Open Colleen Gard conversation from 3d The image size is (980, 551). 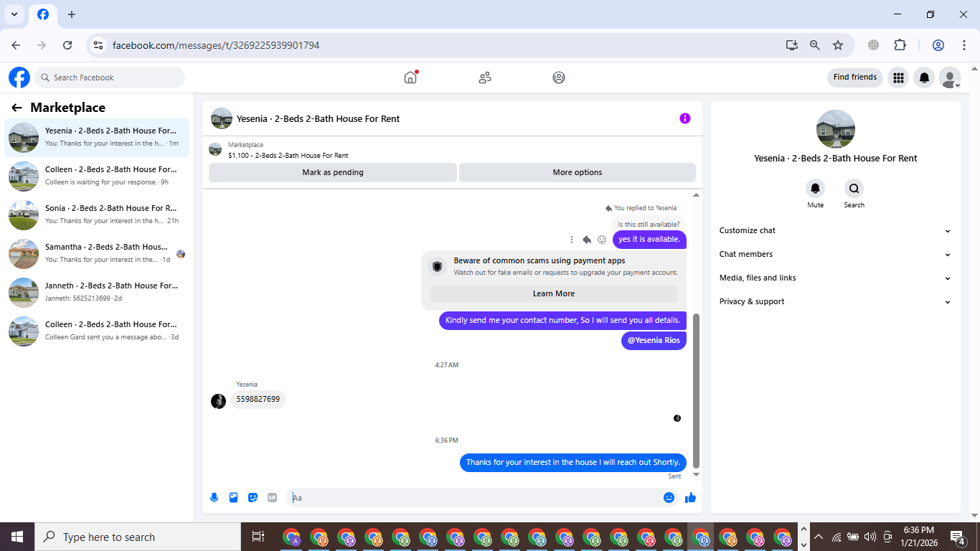97,331
